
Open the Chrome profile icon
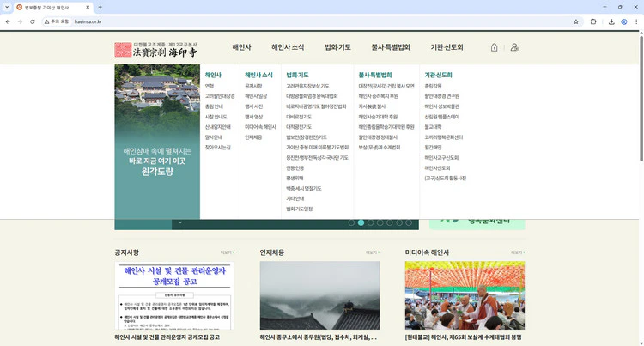click(624, 21)
